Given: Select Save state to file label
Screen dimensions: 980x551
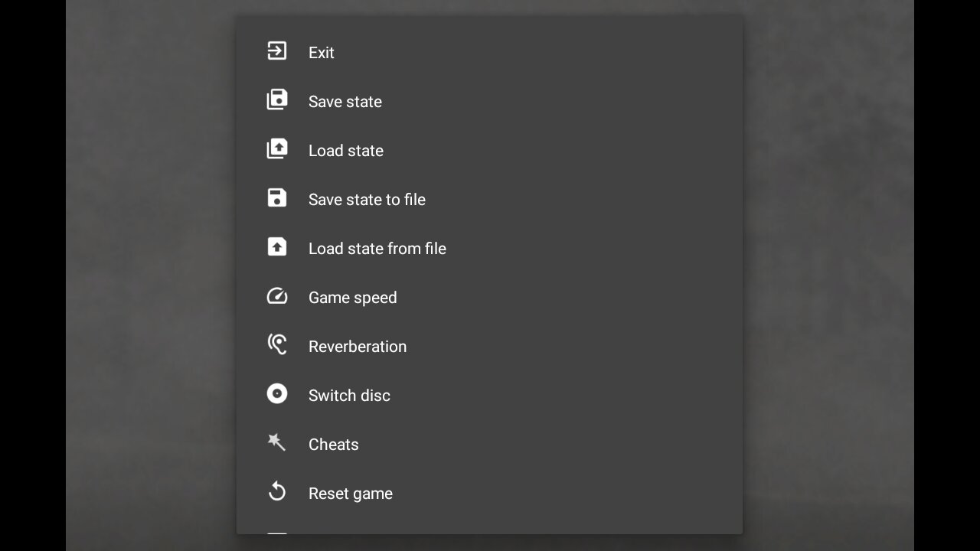Looking at the screenshot, I should [x=367, y=200].
